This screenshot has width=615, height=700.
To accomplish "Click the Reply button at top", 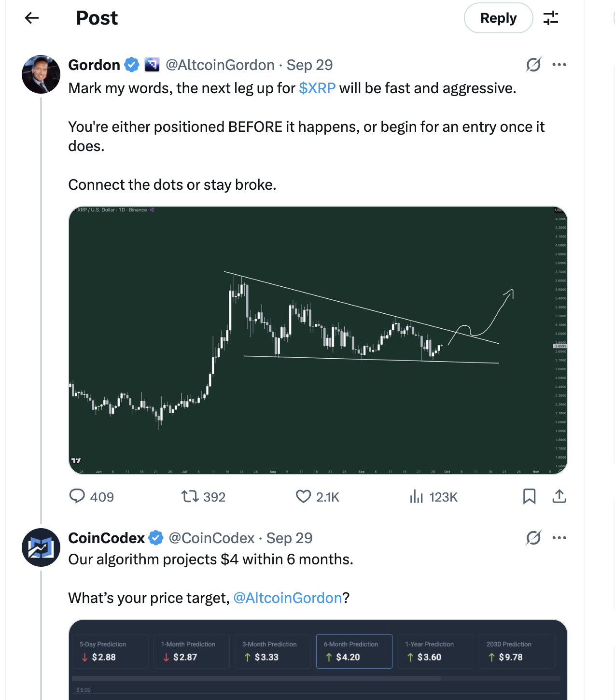I will tap(498, 18).
